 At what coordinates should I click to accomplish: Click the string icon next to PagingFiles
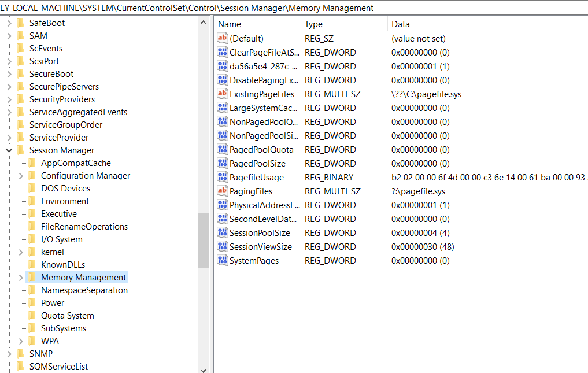click(223, 191)
